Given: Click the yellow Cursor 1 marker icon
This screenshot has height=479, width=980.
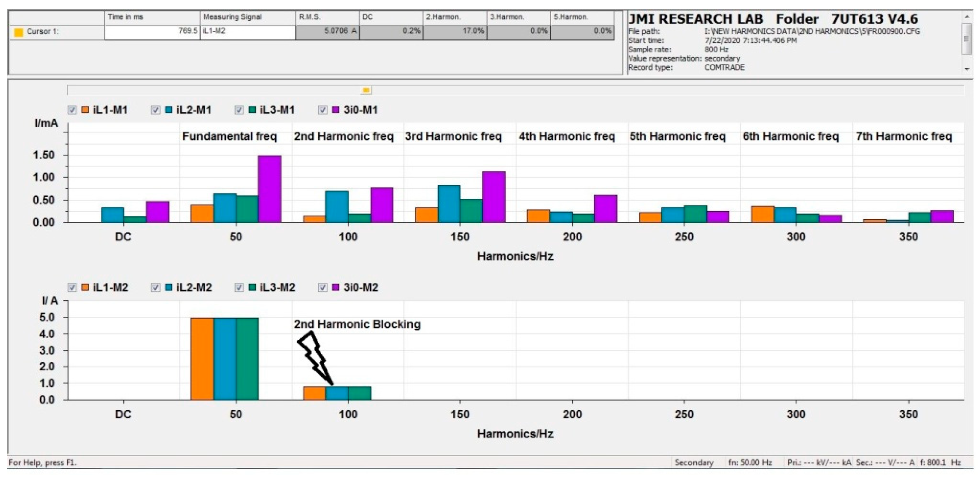Looking at the screenshot, I should click(18, 32).
